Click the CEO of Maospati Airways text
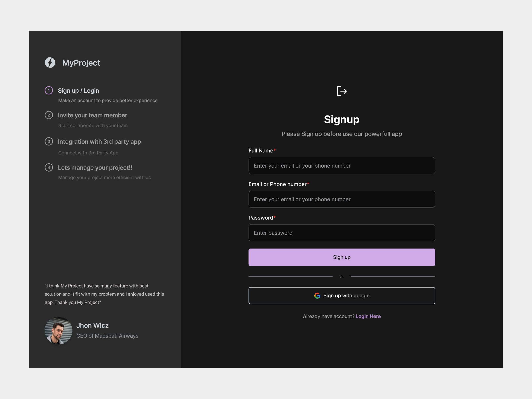 point(107,336)
